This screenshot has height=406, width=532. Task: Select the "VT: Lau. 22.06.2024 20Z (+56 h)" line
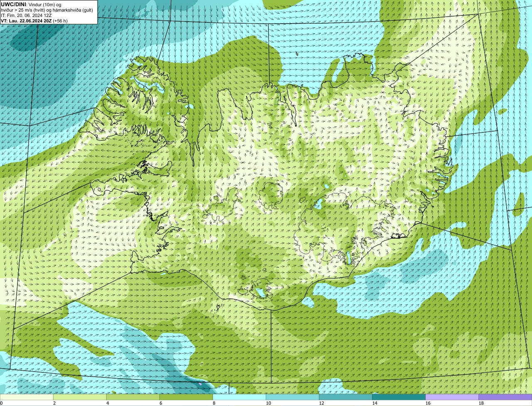[x=34, y=21]
